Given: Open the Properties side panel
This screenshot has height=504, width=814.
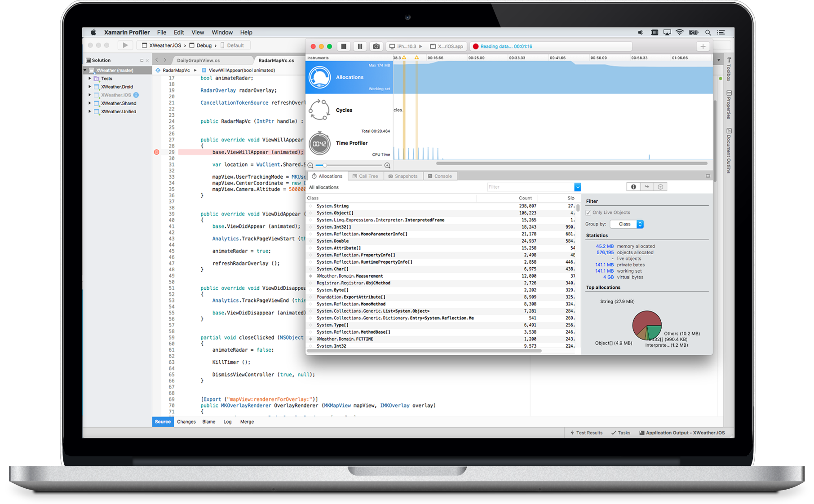Looking at the screenshot, I should click(729, 105).
